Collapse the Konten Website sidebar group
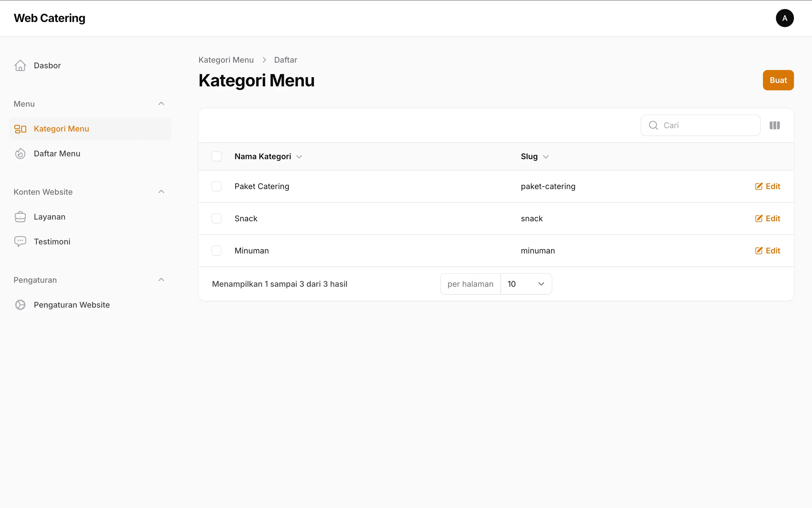Screen dimensions: 812x508 pos(161,192)
